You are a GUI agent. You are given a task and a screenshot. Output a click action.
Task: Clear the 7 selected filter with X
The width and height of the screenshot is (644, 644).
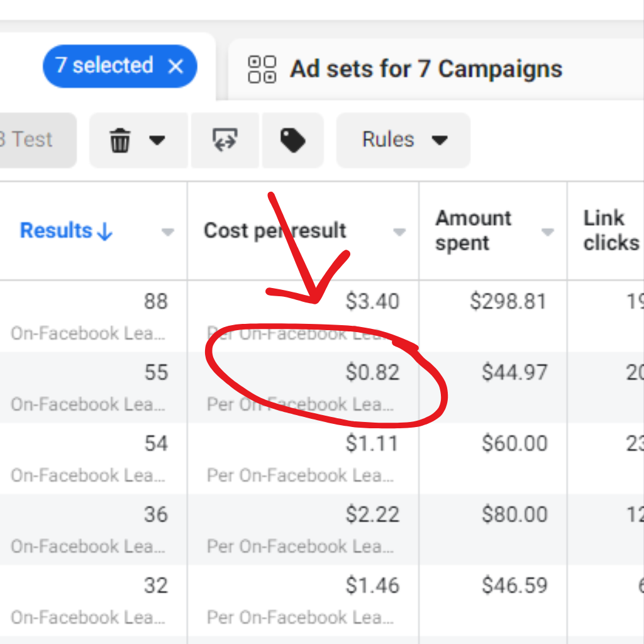(177, 66)
